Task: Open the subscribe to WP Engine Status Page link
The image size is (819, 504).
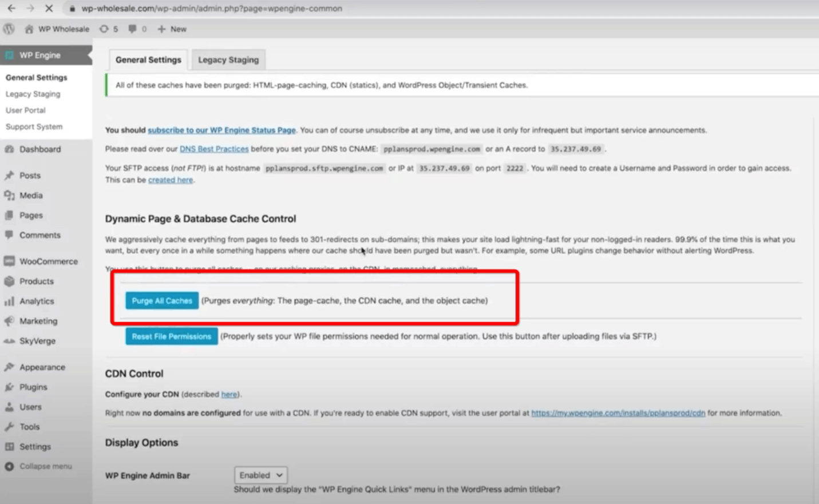Action: click(x=221, y=130)
